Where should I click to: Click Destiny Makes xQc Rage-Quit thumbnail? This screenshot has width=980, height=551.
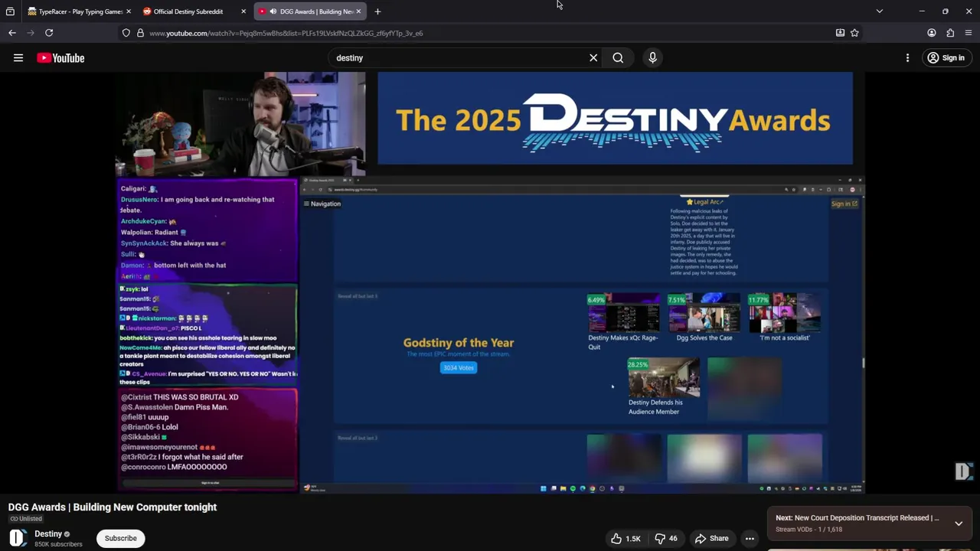click(623, 313)
